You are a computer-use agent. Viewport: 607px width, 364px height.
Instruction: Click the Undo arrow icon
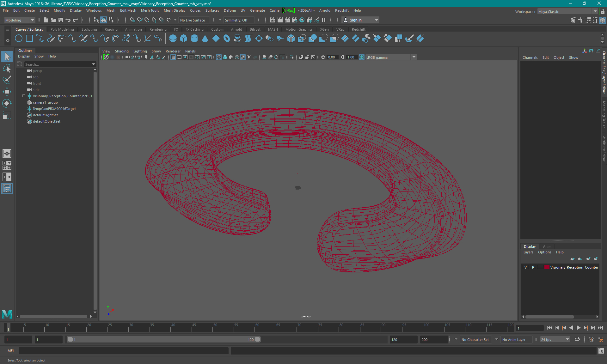pyautogui.click(x=68, y=20)
